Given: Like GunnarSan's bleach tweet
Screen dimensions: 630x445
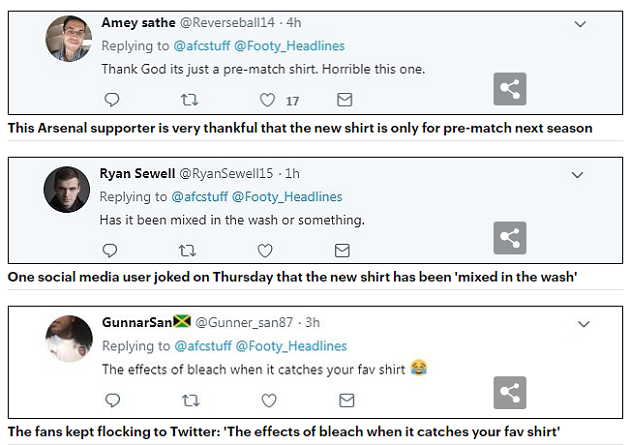Looking at the screenshot, I should pos(265,400).
